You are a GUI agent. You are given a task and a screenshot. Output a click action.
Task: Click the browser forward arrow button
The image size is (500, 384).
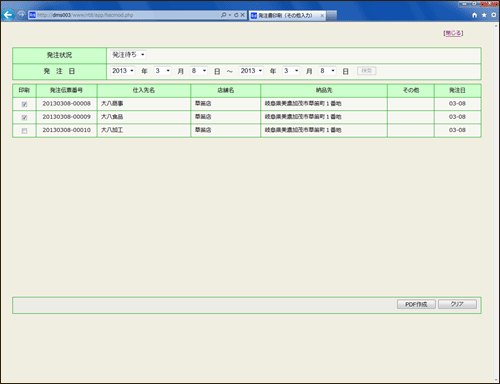pos(21,15)
